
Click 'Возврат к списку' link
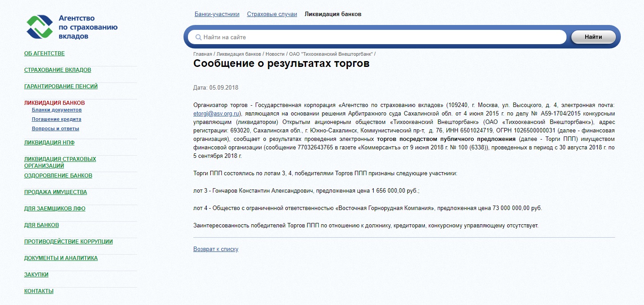(x=216, y=249)
